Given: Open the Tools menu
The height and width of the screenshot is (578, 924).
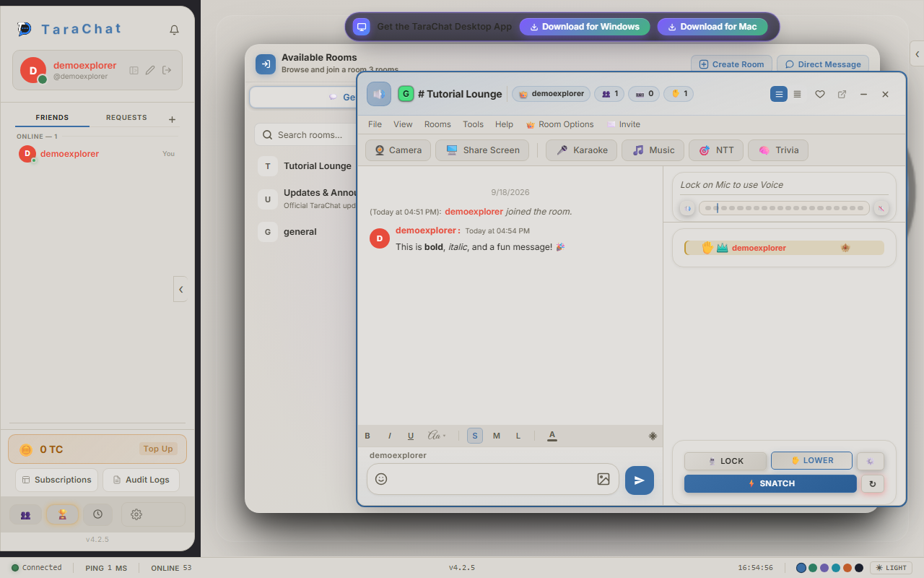Looking at the screenshot, I should [x=473, y=124].
